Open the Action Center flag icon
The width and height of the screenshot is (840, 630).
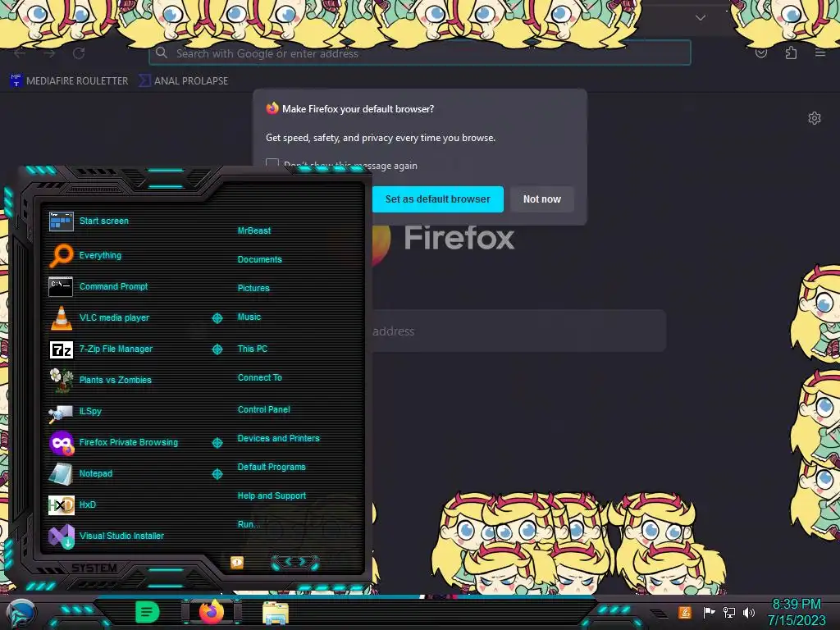709,612
